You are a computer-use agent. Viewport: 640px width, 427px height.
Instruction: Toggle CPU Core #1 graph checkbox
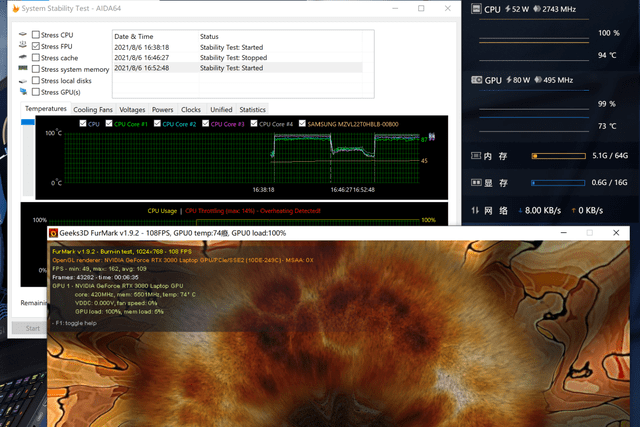pyautogui.click(x=109, y=123)
